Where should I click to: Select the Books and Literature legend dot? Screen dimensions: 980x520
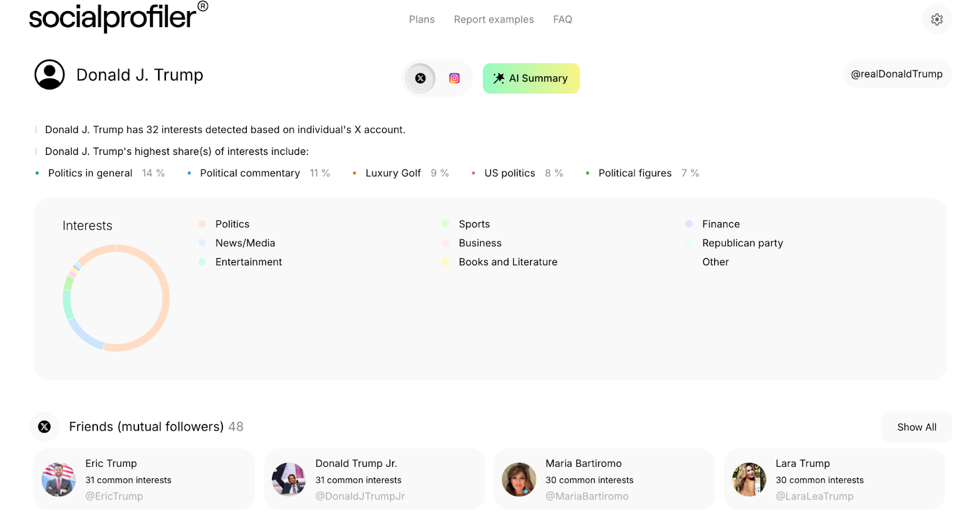pyautogui.click(x=445, y=262)
